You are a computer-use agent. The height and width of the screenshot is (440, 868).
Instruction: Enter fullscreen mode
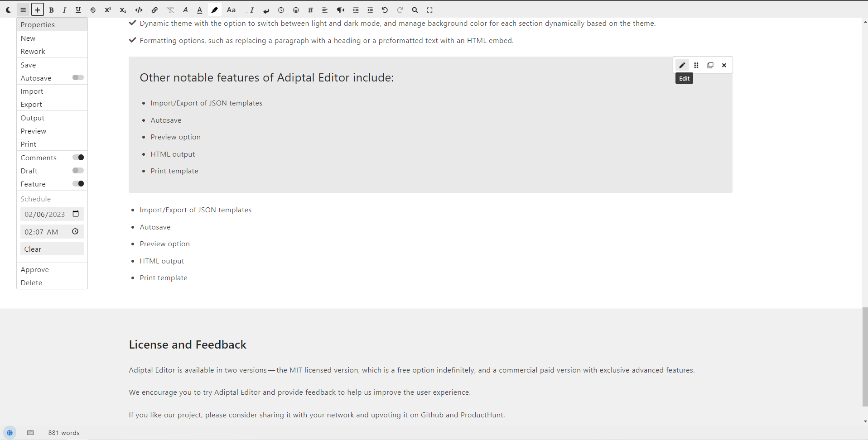click(429, 10)
